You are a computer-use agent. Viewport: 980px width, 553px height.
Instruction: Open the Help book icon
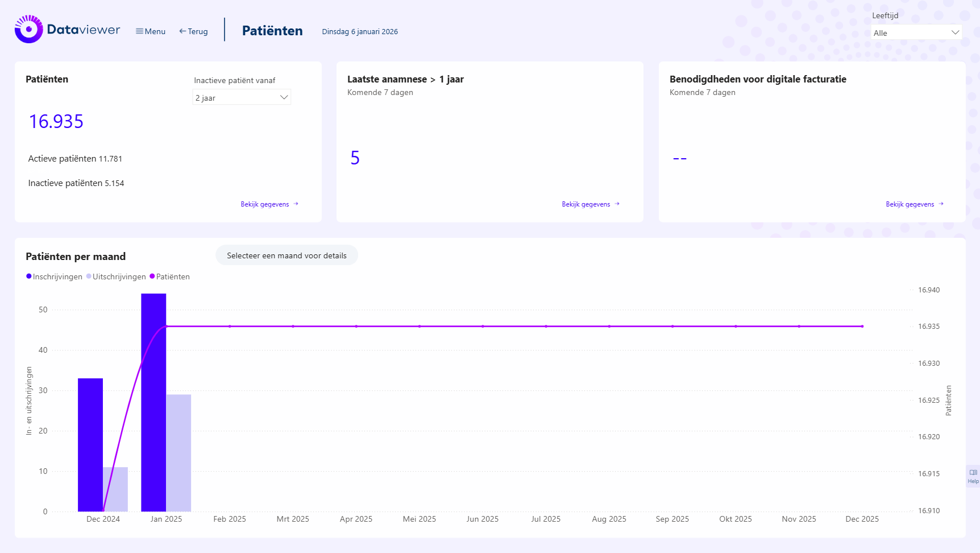[973, 473]
